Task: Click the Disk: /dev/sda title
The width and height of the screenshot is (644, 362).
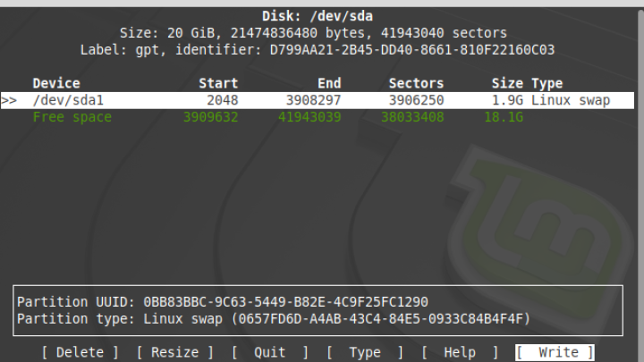Action: tap(318, 16)
